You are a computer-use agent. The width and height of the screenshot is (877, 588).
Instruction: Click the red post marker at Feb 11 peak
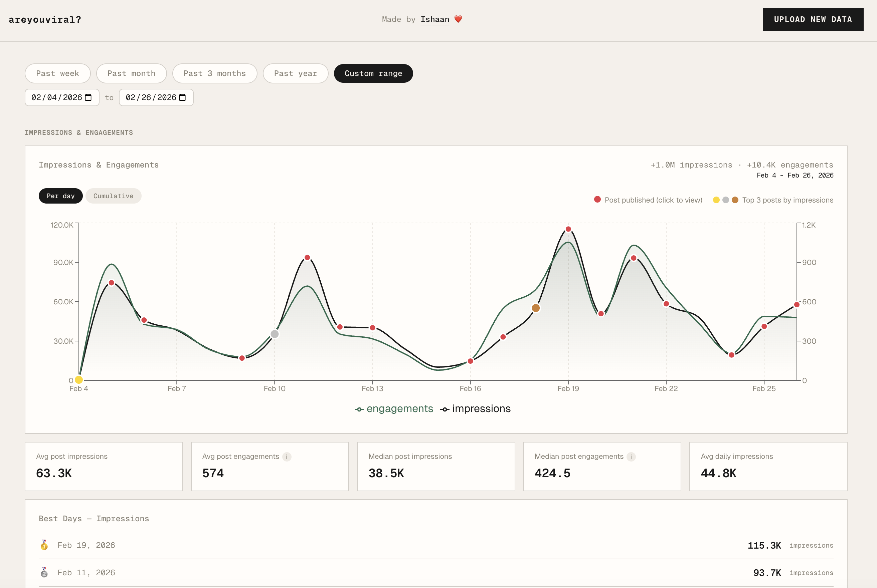click(x=307, y=258)
